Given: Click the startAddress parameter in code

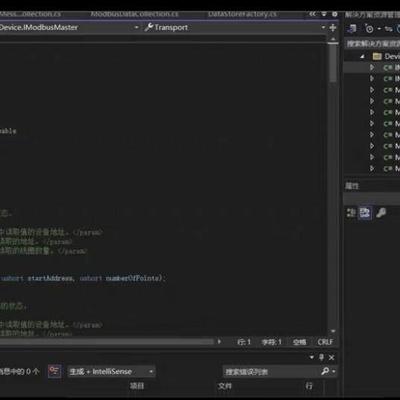Looking at the screenshot, I should 50,278.
